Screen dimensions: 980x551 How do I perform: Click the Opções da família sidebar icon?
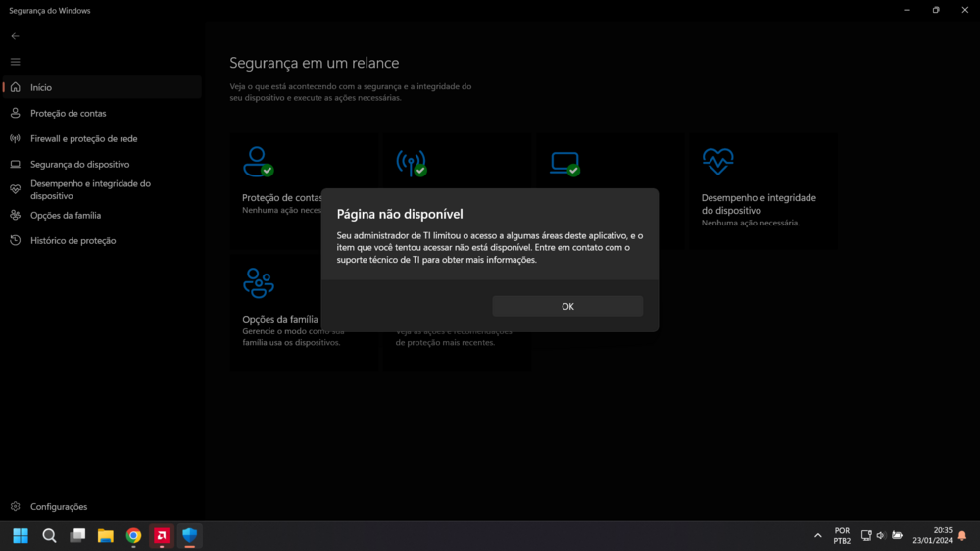coord(15,215)
